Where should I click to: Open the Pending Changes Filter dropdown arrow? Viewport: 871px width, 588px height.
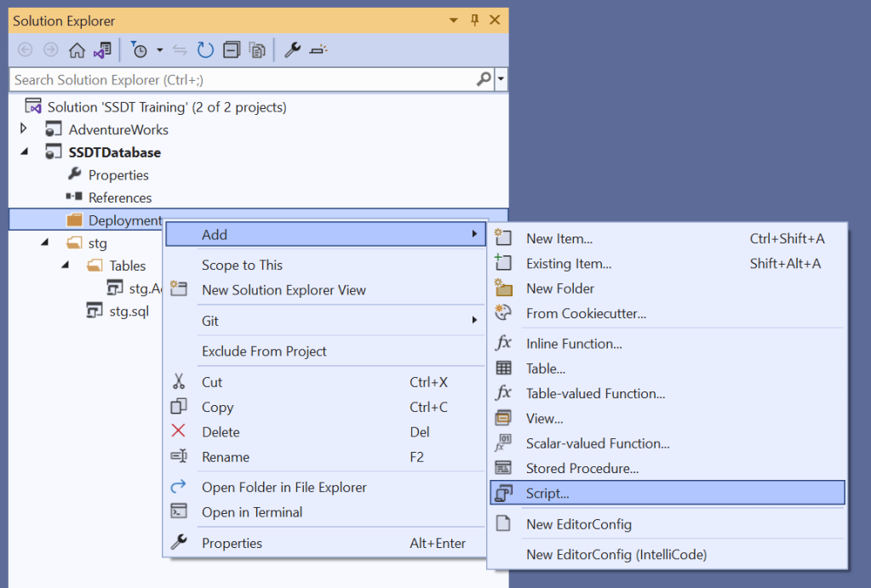pos(159,50)
